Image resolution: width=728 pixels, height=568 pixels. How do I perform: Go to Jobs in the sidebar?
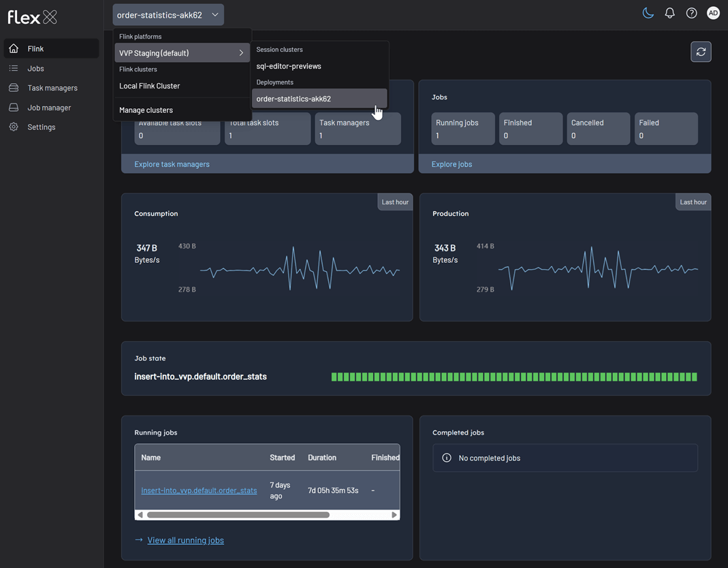point(35,69)
